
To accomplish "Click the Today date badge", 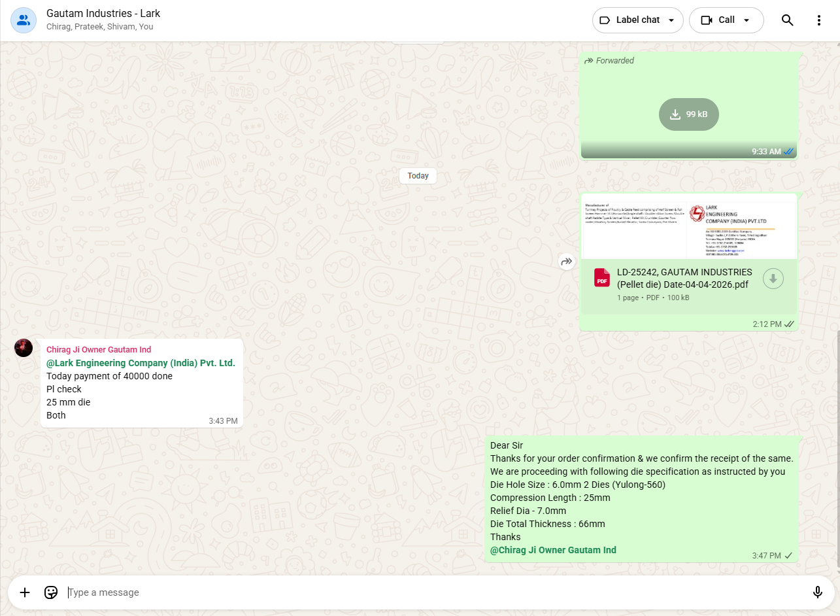I will pos(418,176).
